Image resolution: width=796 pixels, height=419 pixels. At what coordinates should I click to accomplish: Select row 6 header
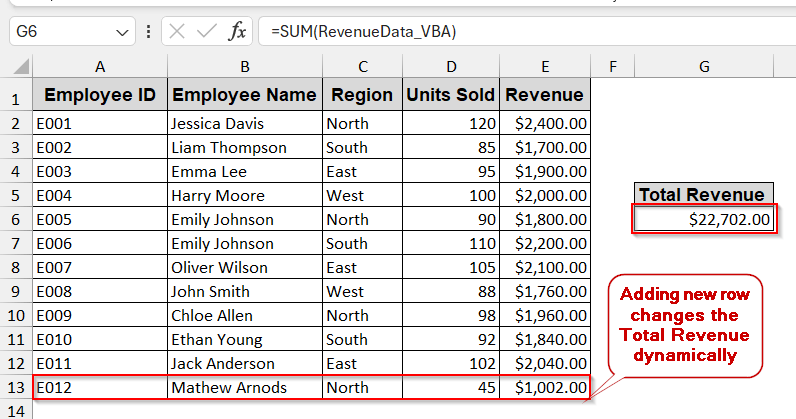point(16,219)
